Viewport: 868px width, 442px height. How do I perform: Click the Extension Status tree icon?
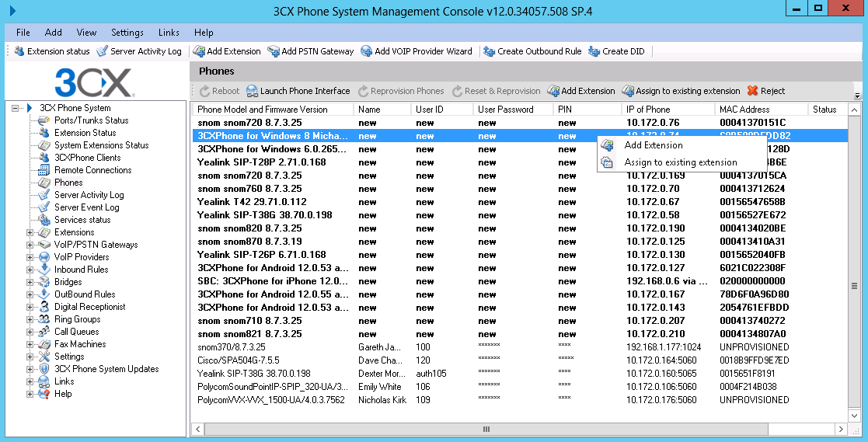coord(44,133)
